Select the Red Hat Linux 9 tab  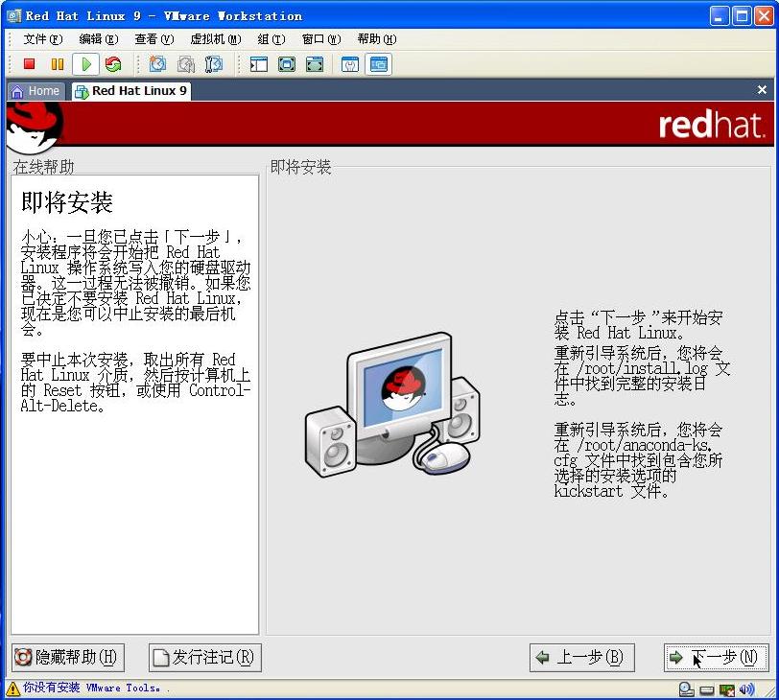(130, 90)
